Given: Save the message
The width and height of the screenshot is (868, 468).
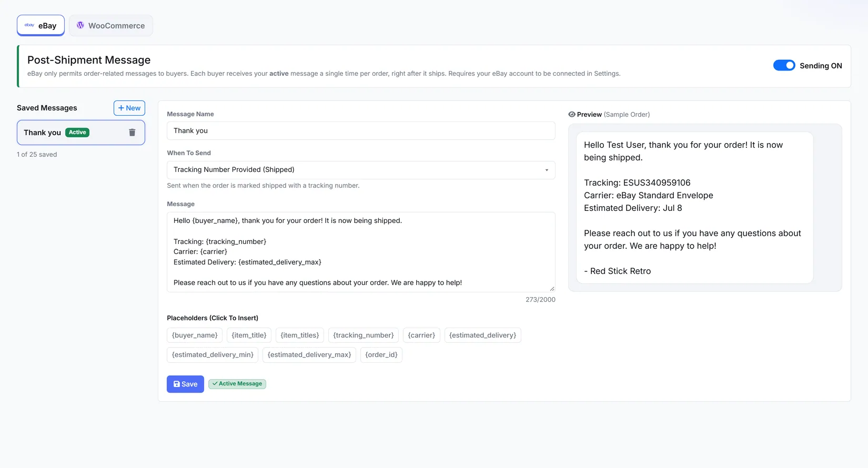Looking at the screenshot, I should (185, 384).
